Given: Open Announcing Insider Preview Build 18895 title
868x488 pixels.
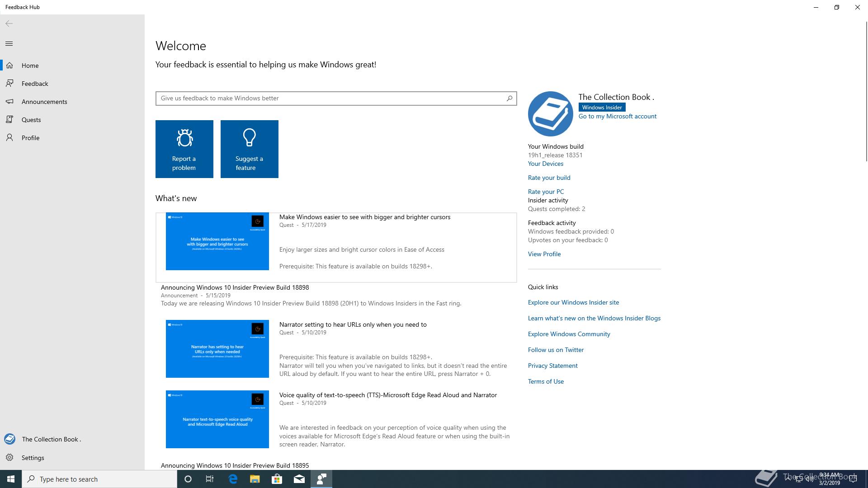Looking at the screenshot, I should [235, 465].
